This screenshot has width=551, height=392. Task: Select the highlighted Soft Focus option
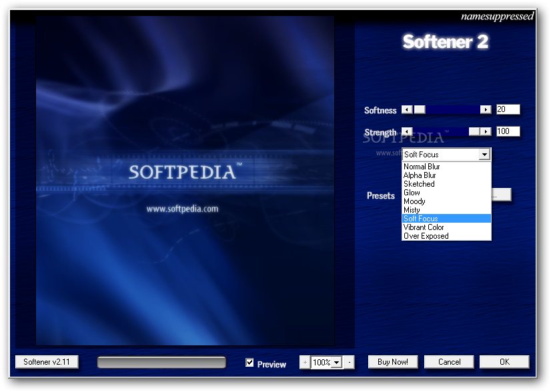446,219
